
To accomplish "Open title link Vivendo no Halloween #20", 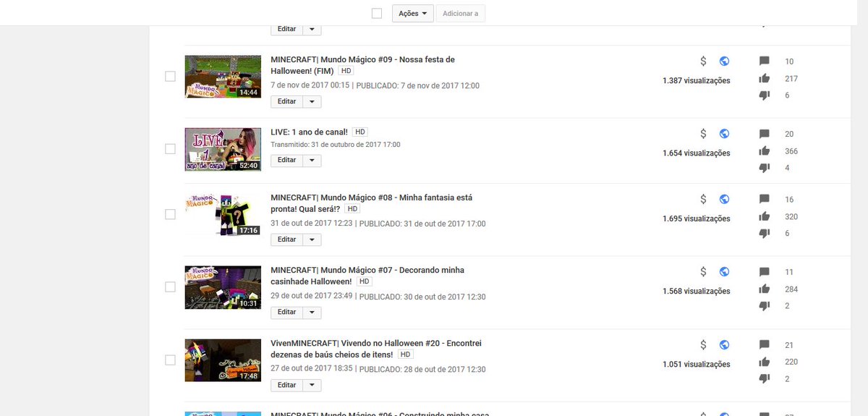I will [376, 349].
